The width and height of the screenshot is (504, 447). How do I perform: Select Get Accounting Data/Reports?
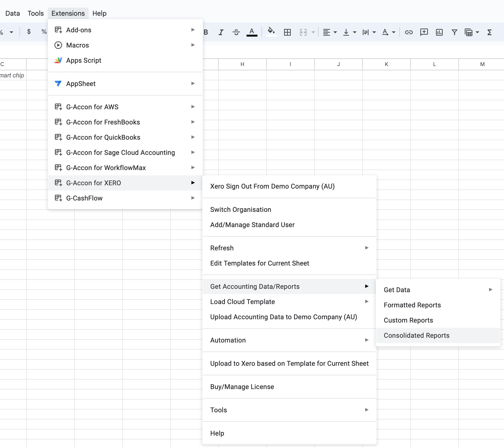tap(290, 287)
